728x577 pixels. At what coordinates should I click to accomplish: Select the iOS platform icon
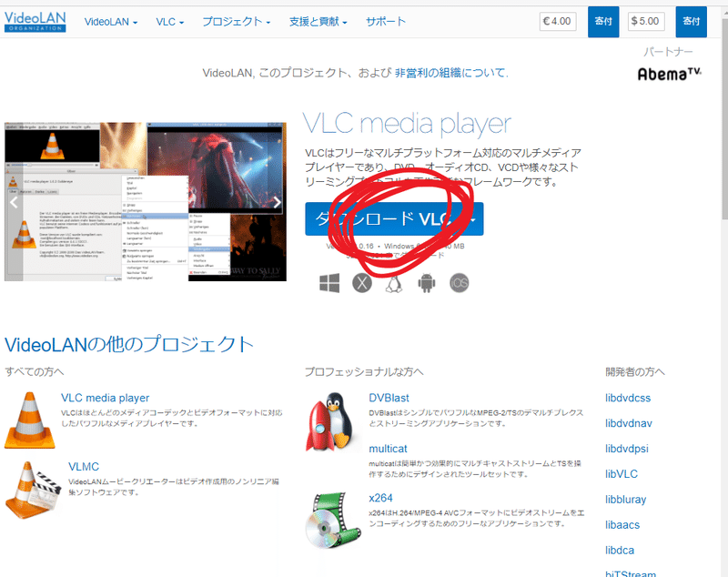(x=460, y=283)
